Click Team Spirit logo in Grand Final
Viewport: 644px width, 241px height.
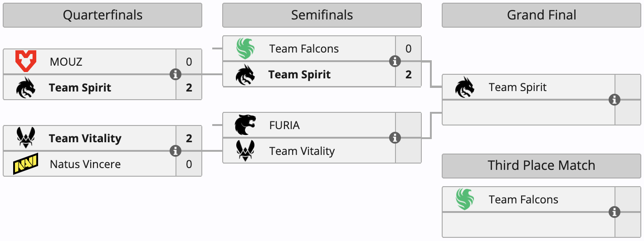tap(465, 87)
